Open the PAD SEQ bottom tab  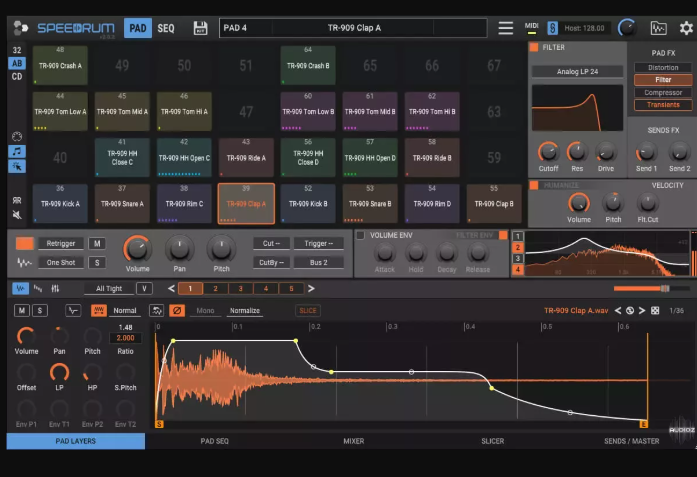coord(214,441)
